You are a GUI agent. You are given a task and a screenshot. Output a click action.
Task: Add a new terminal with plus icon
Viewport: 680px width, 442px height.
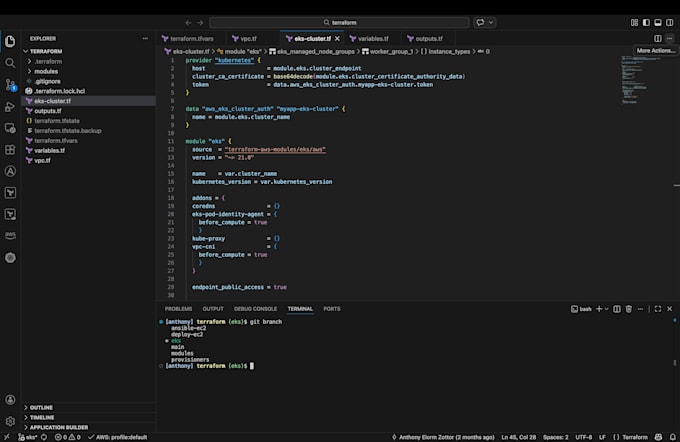[599, 309]
